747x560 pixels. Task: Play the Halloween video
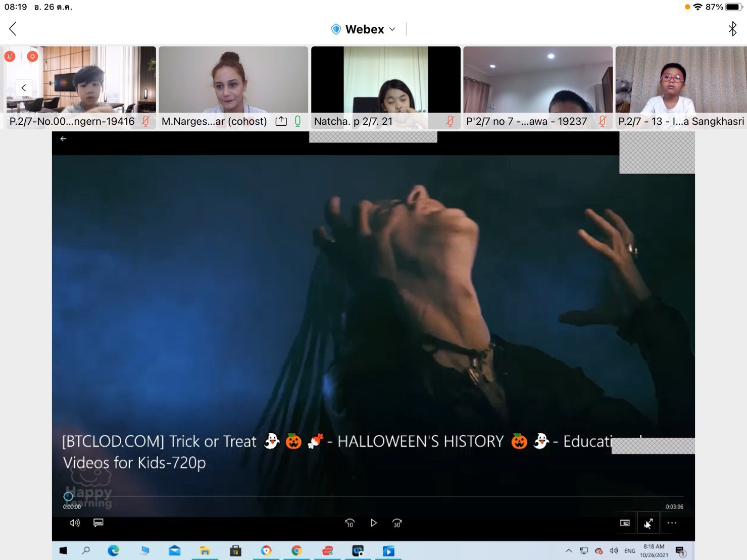click(x=374, y=523)
